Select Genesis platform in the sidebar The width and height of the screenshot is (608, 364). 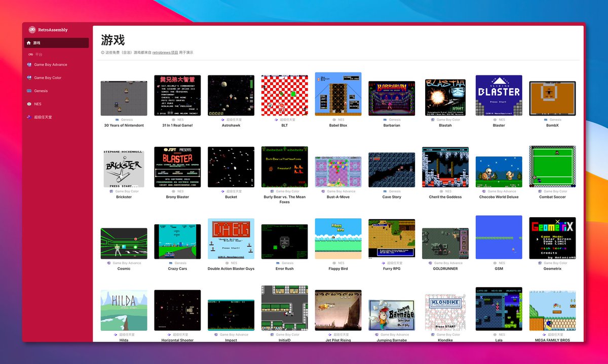pos(41,91)
